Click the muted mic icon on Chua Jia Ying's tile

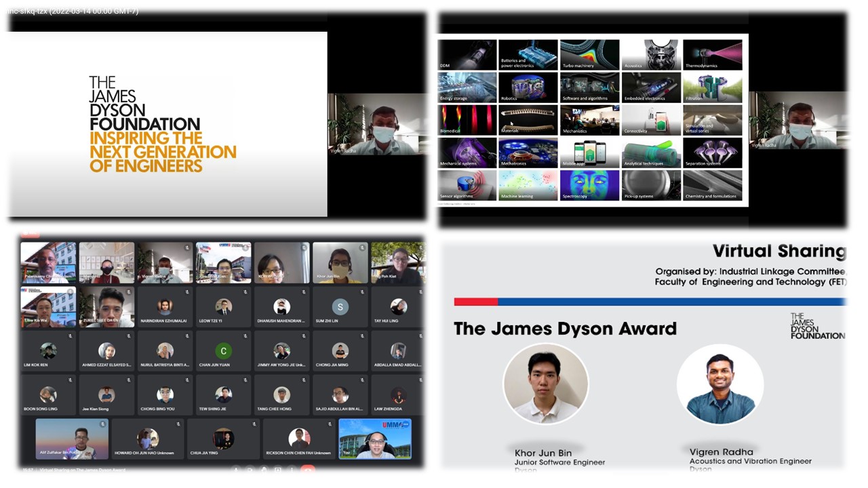pos(254,424)
